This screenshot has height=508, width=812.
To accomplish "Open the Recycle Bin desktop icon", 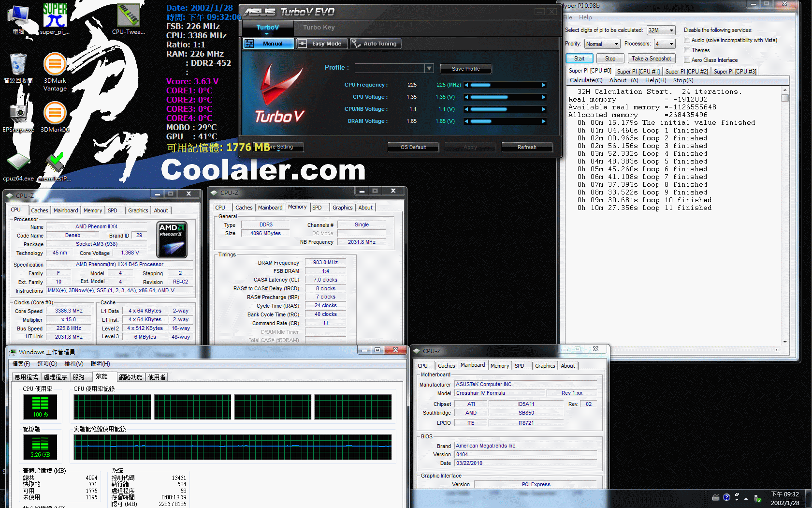I will click(x=18, y=64).
